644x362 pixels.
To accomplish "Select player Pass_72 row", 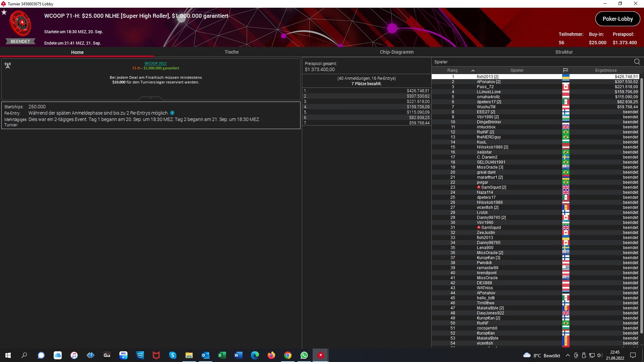I will pyautogui.click(x=535, y=87).
